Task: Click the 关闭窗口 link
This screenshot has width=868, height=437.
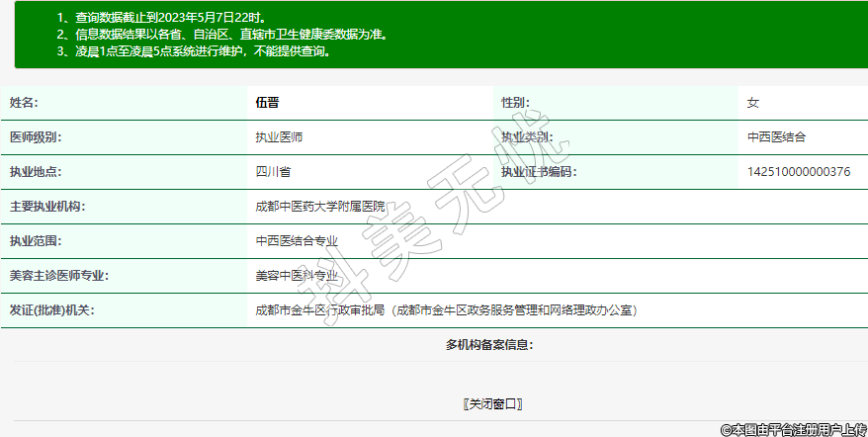Action: coord(491,403)
